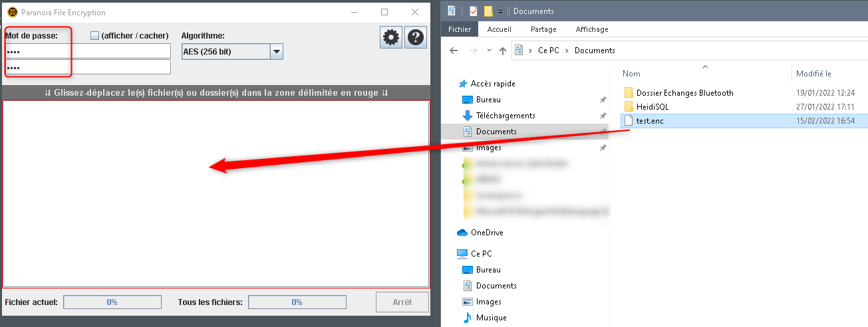Customize Quick Access Toolbar dropdown arrow
The image size is (868, 327).
click(x=500, y=12)
